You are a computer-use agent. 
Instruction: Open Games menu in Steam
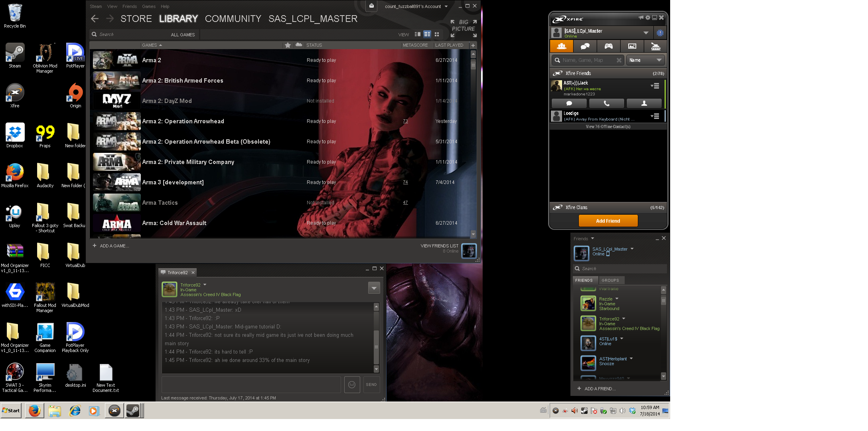[149, 6]
